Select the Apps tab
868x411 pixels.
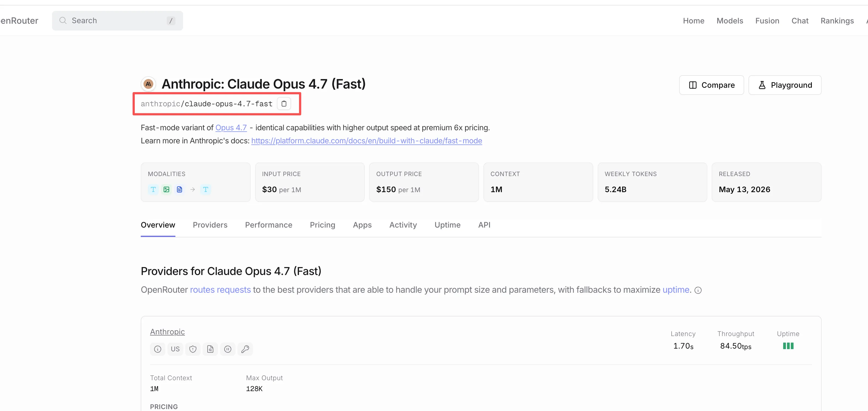click(362, 225)
